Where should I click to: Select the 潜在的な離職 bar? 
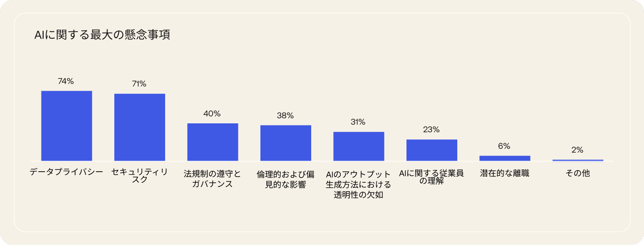coord(505,158)
